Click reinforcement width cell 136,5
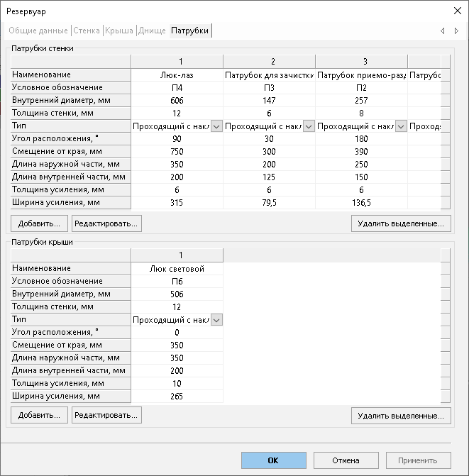This screenshot has height=476, width=469. 362,202
